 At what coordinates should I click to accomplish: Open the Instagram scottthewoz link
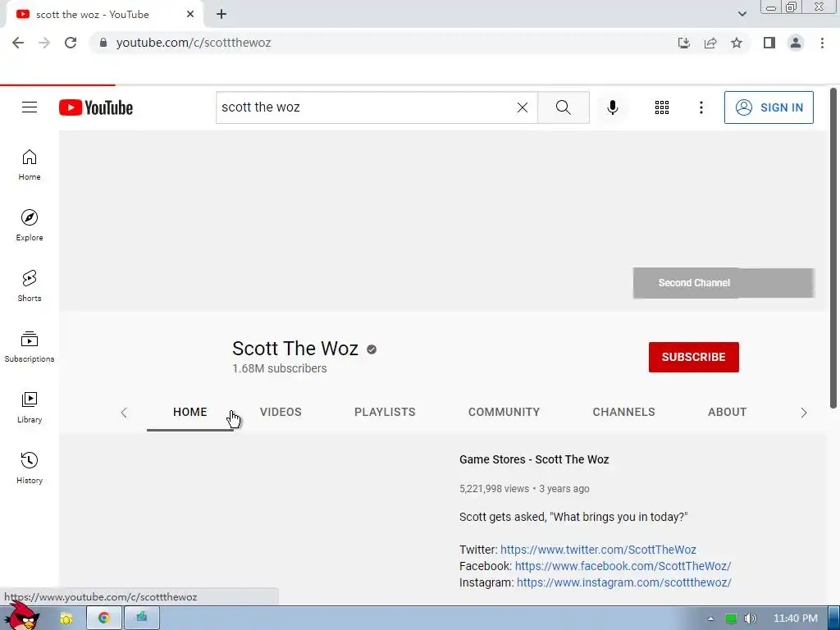coord(624,582)
